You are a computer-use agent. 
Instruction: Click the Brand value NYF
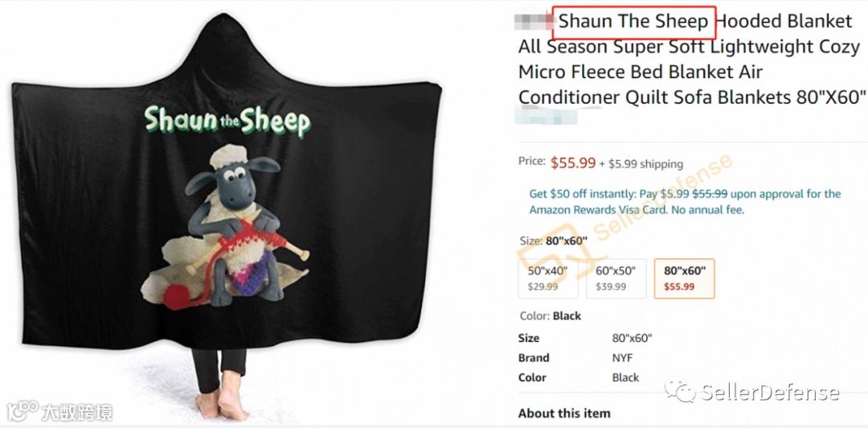coord(623,357)
